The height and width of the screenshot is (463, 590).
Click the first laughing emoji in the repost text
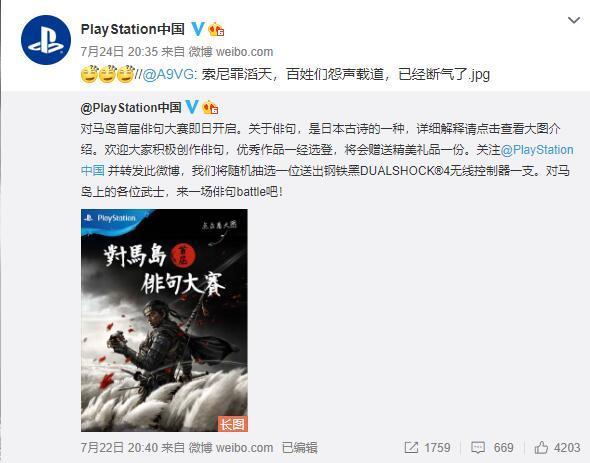click(x=90, y=74)
